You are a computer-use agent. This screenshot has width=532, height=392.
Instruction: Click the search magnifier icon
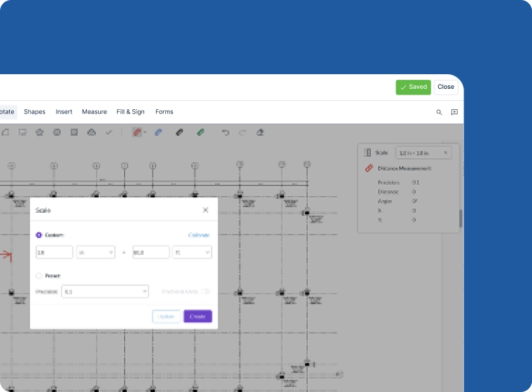[x=439, y=112]
